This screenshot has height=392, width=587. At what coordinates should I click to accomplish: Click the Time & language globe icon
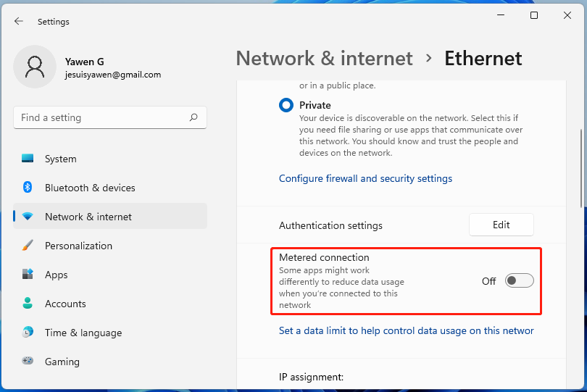pos(28,333)
